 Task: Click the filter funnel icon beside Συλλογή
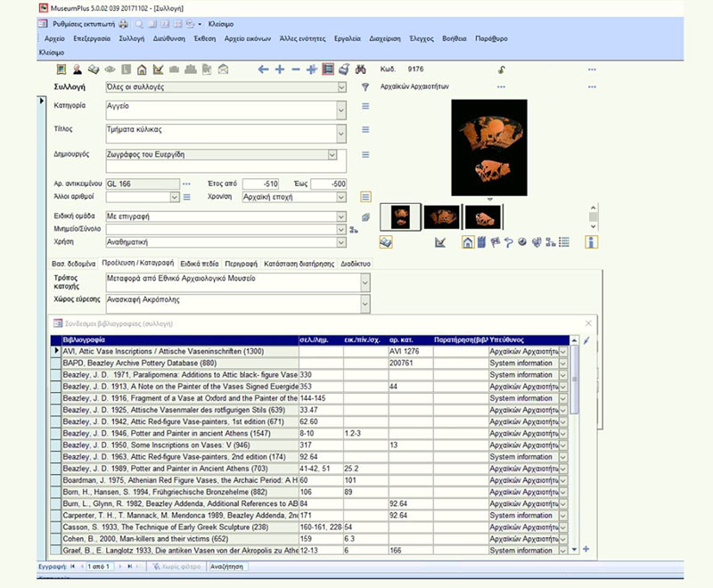click(365, 87)
